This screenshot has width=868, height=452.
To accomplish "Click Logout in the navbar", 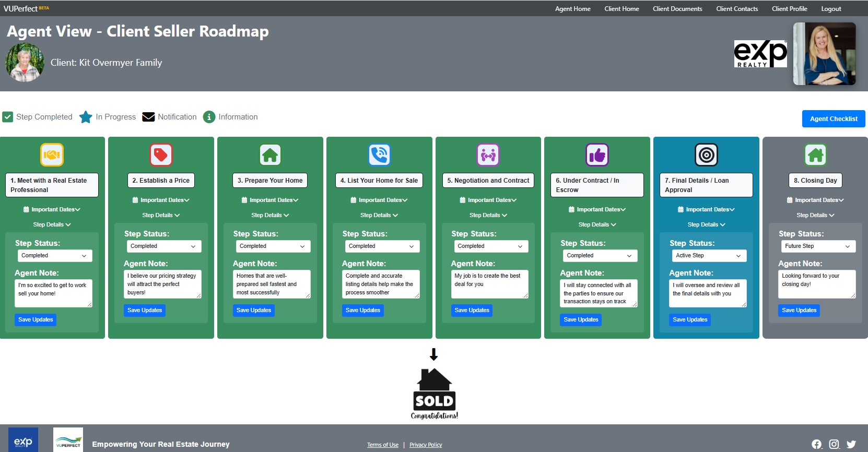I will pyautogui.click(x=831, y=9).
